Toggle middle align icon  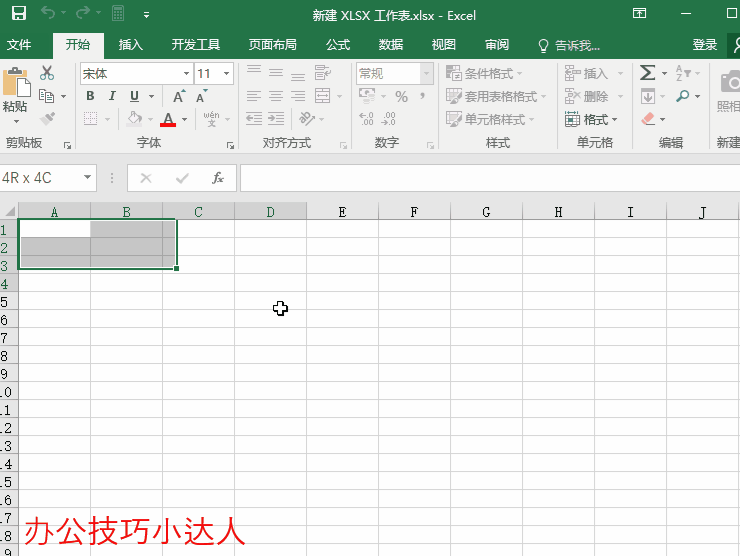(x=276, y=73)
